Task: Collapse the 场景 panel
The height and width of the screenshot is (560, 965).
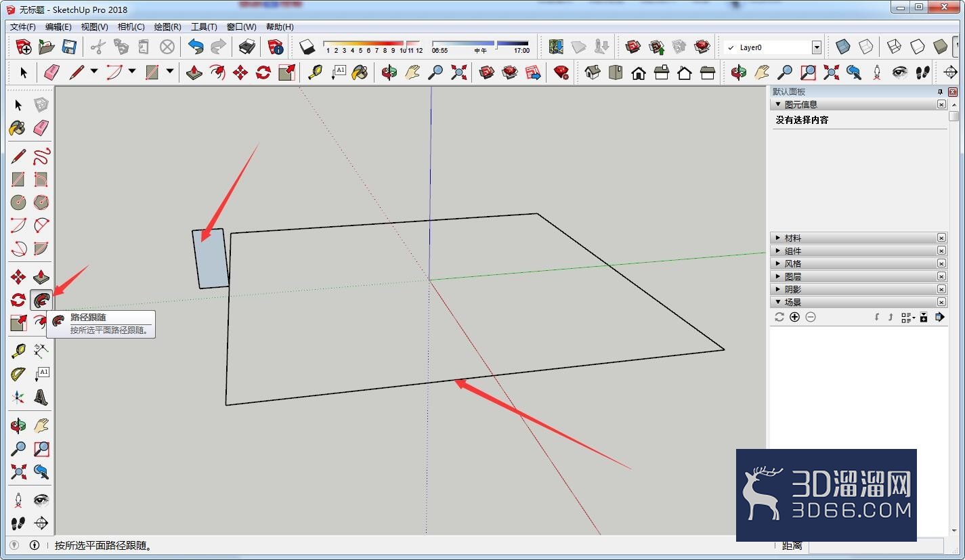Action: coord(778,302)
